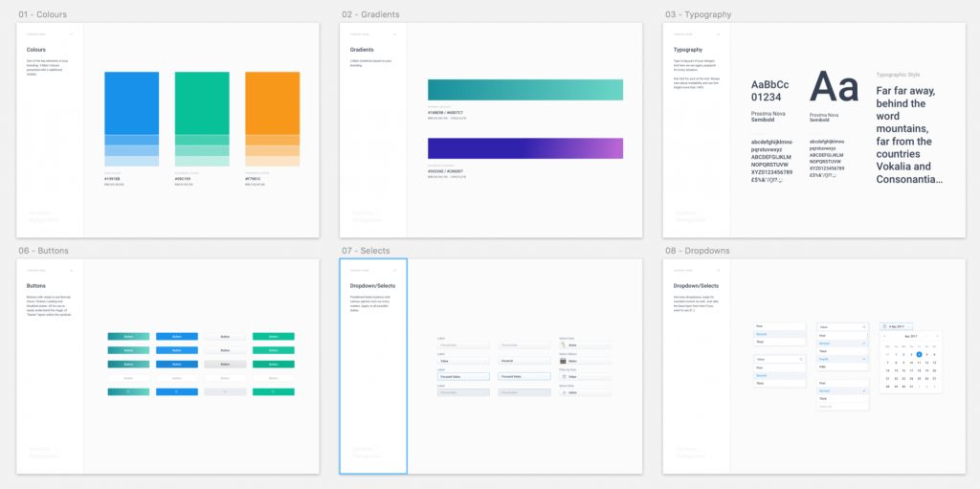
Task: Click the big 'Aa' typography sample
Action: pyautogui.click(x=835, y=87)
